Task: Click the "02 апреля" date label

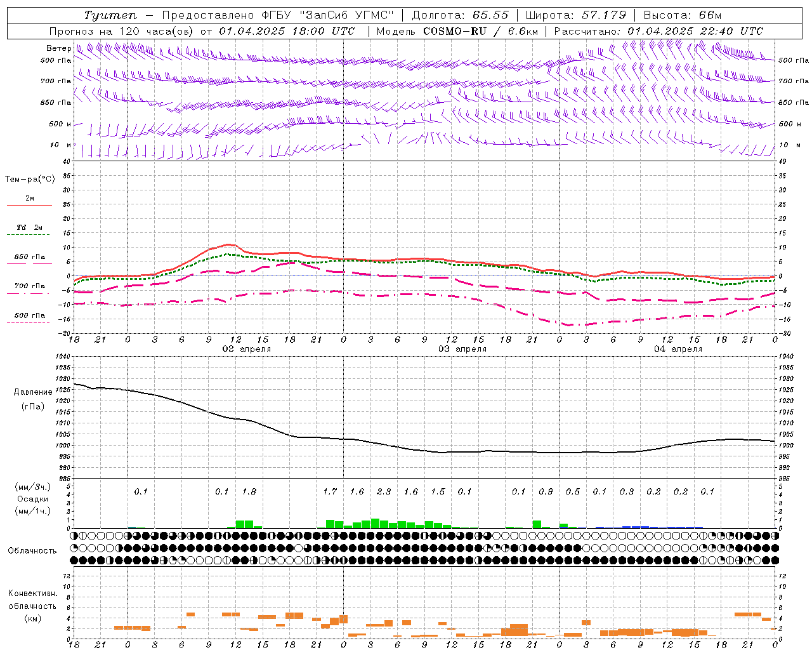Action: 246,349
